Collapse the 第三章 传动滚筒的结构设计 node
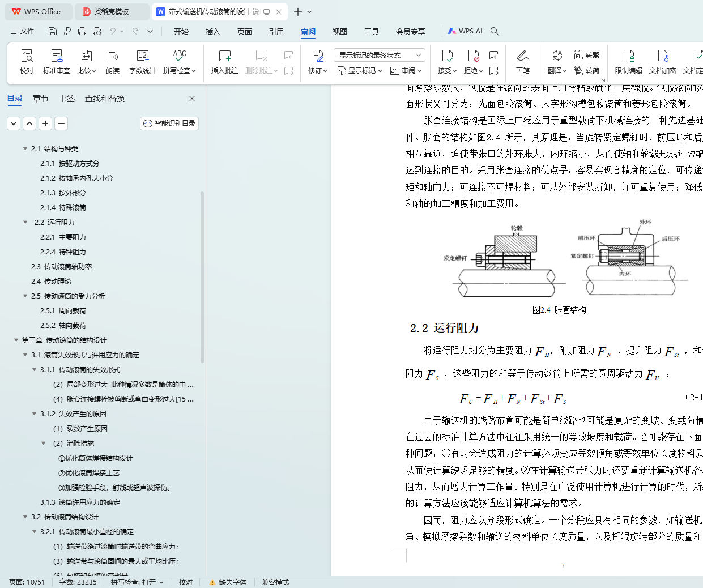 16,340
